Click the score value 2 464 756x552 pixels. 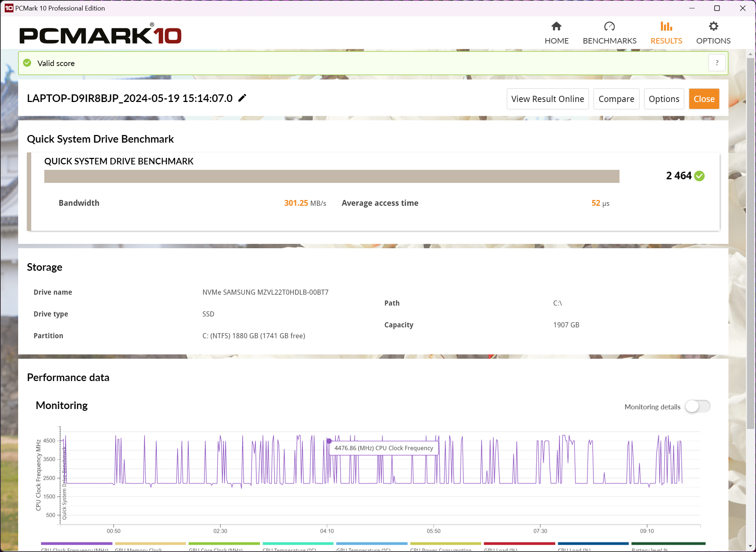click(679, 176)
